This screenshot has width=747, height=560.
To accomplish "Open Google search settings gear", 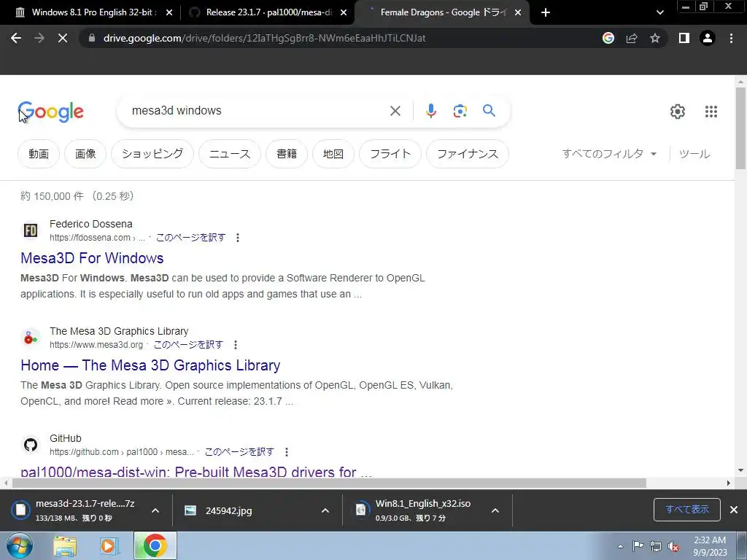I will (x=678, y=112).
